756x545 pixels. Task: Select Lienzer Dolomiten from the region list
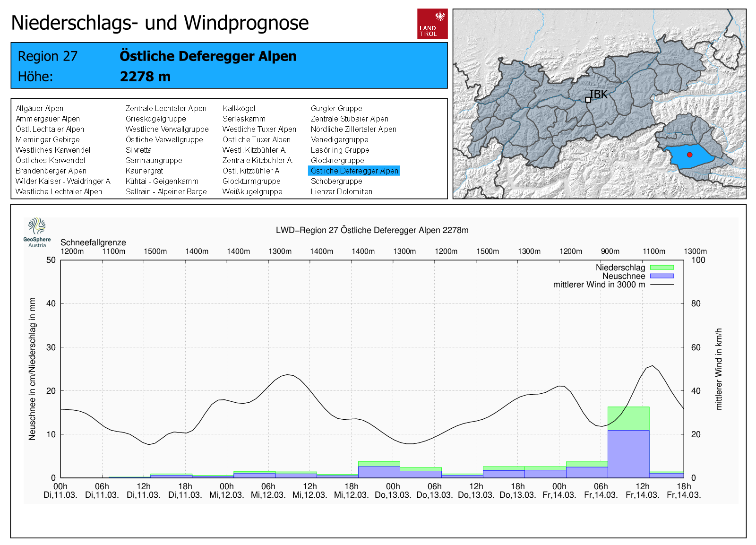(x=341, y=192)
